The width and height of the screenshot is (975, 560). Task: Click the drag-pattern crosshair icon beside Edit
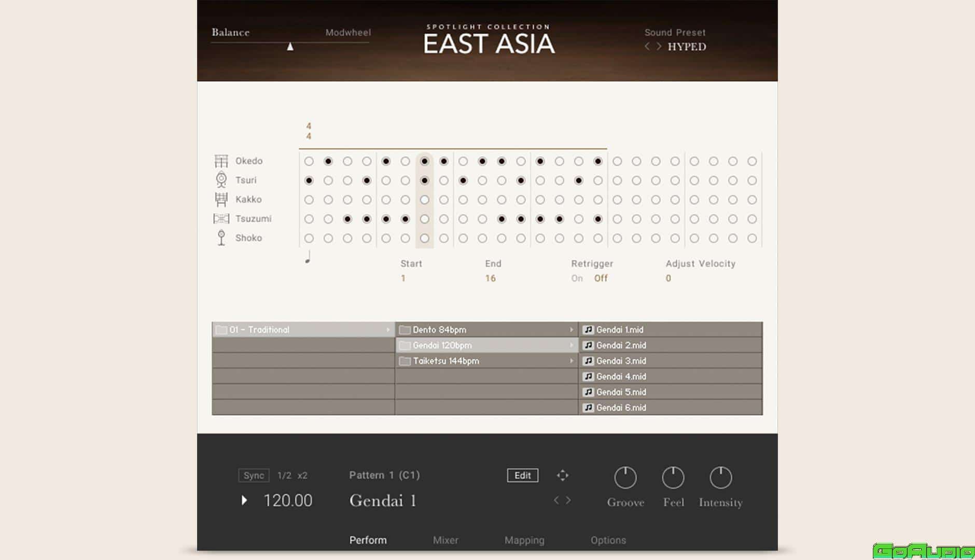pos(562,475)
